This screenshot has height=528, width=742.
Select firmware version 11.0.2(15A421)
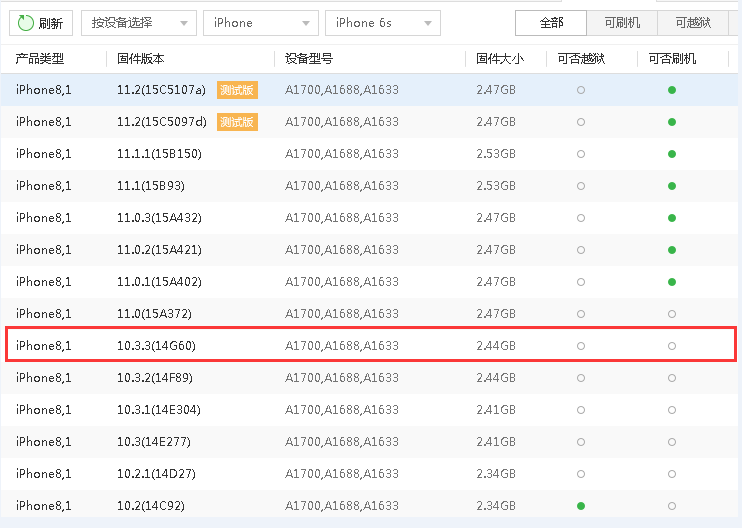159,250
